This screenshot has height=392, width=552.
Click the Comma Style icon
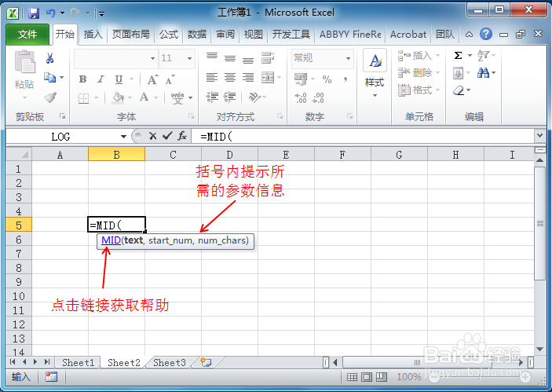pyautogui.click(x=345, y=79)
